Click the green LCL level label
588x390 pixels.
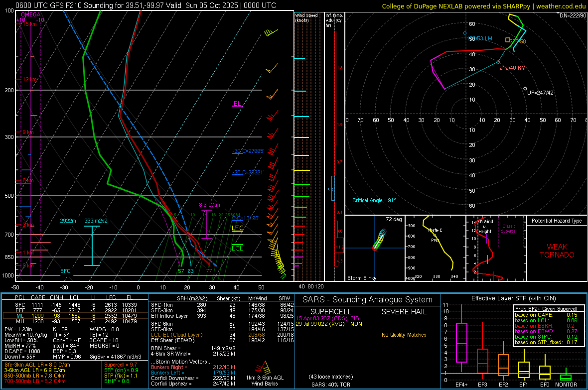pyautogui.click(x=237, y=248)
